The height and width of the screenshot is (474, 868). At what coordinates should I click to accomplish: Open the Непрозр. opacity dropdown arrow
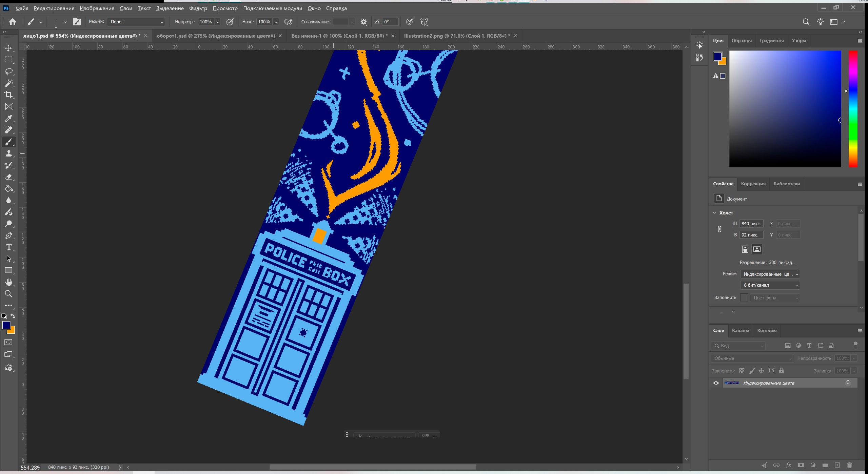(x=218, y=22)
